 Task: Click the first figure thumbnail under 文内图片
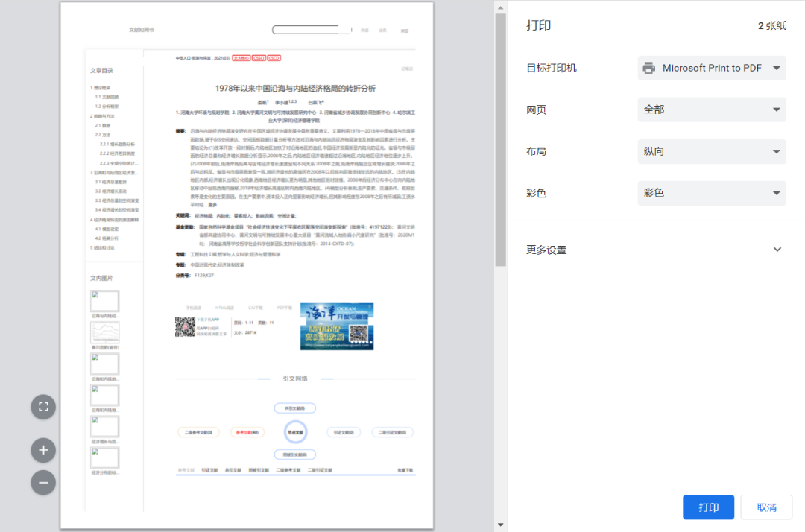click(104, 301)
